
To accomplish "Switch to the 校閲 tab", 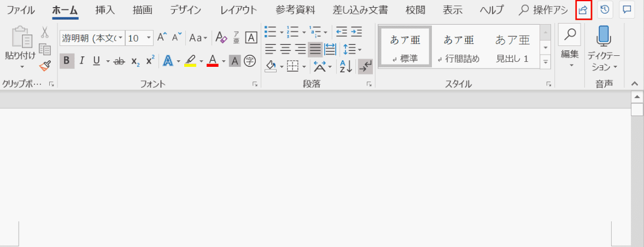I will click(415, 10).
